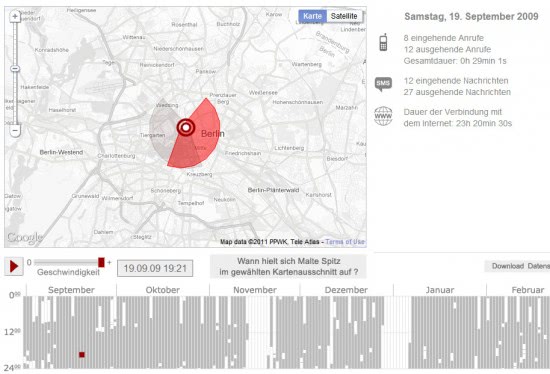550x374 pixels.
Task: Click the Berlin-Plänterwald label on the map
Action: (273, 190)
